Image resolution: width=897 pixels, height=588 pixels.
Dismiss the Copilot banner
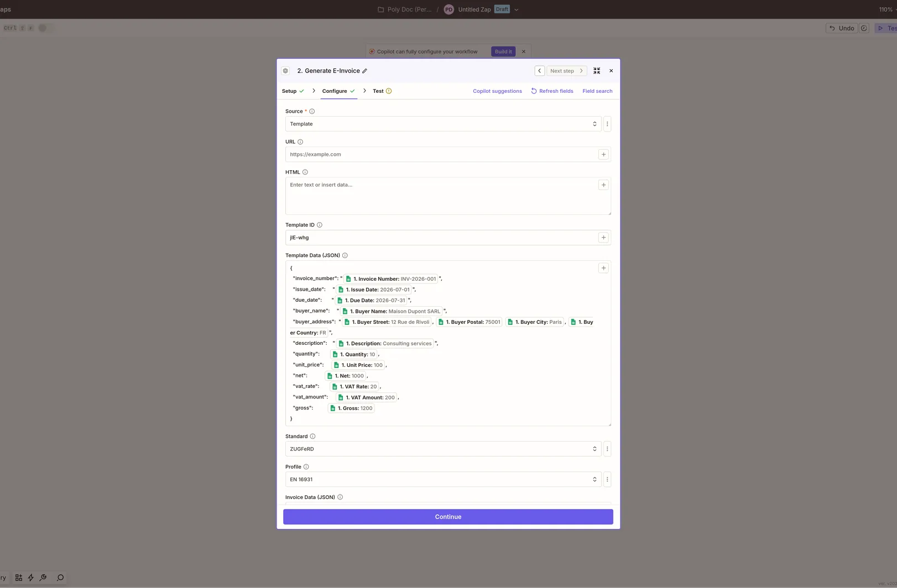[524, 51]
